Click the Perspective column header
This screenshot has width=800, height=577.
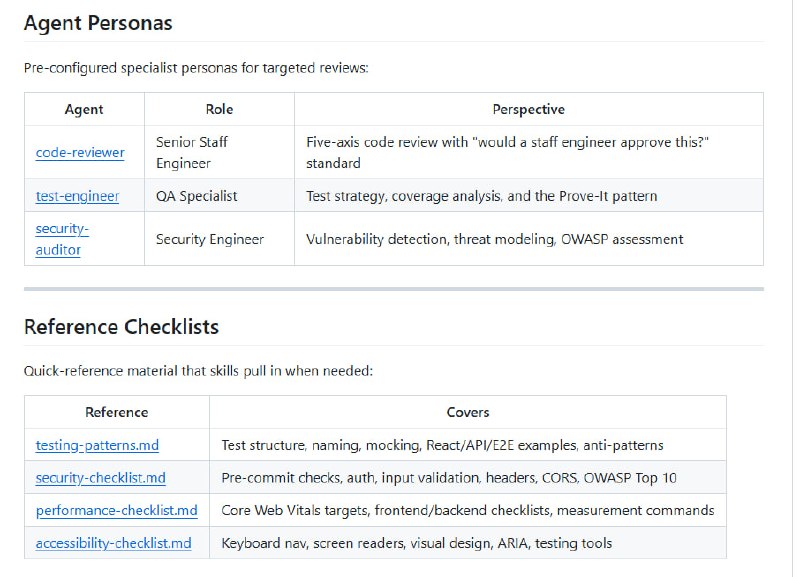(x=528, y=109)
